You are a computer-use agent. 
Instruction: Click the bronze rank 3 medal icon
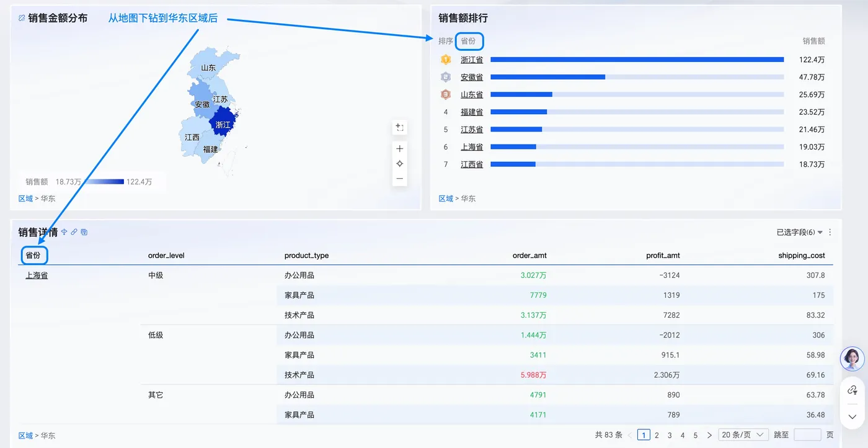(445, 94)
